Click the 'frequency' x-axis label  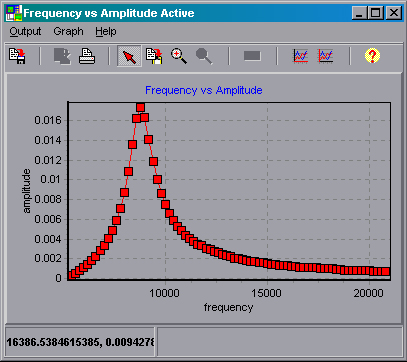coord(228,307)
